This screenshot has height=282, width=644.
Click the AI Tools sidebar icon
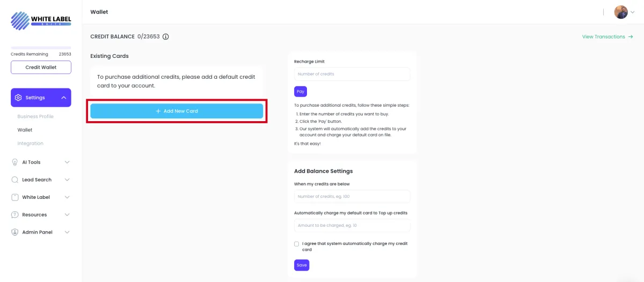tap(15, 162)
